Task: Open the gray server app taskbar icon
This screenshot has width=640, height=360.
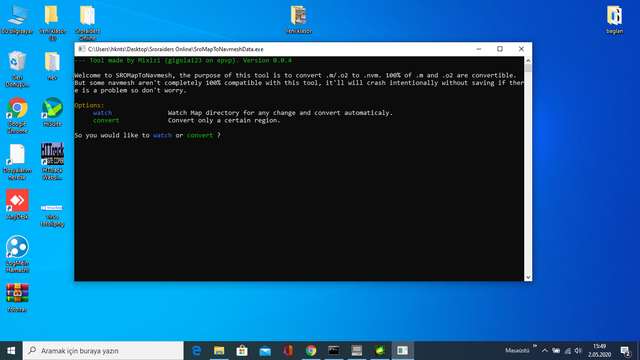Action: coord(357,351)
